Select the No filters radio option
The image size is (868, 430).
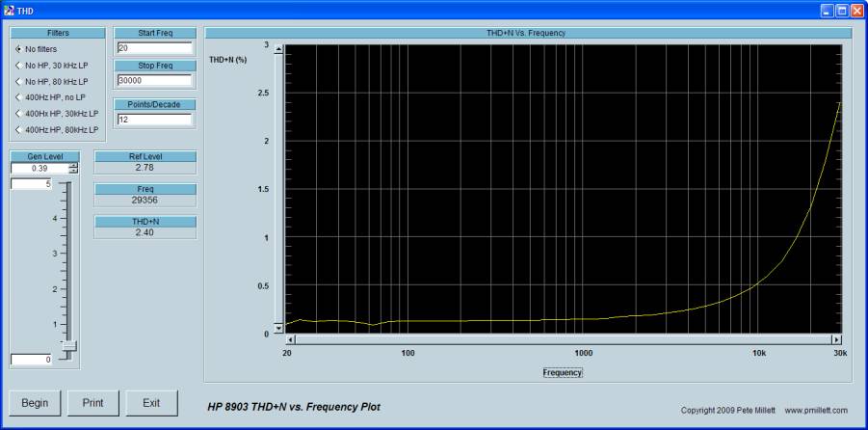(x=18, y=49)
